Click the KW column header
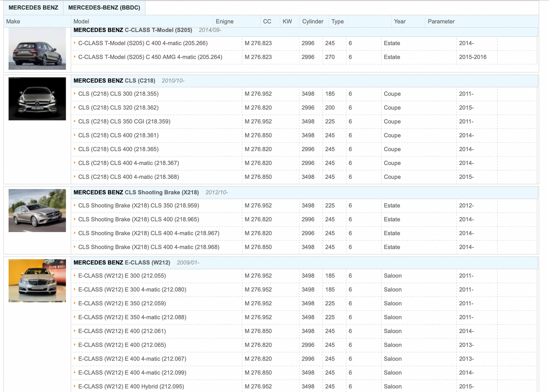 pyautogui.click(x=287, y=22)
